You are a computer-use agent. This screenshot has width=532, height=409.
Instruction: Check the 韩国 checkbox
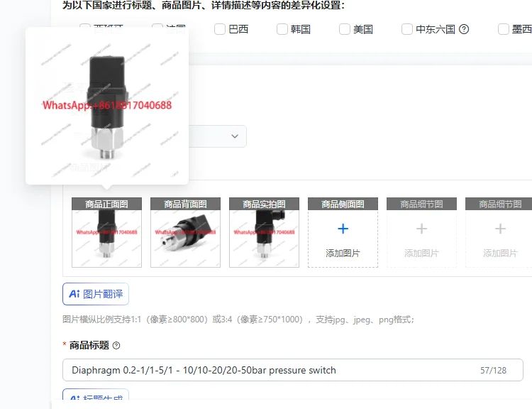tap(282, 29)
